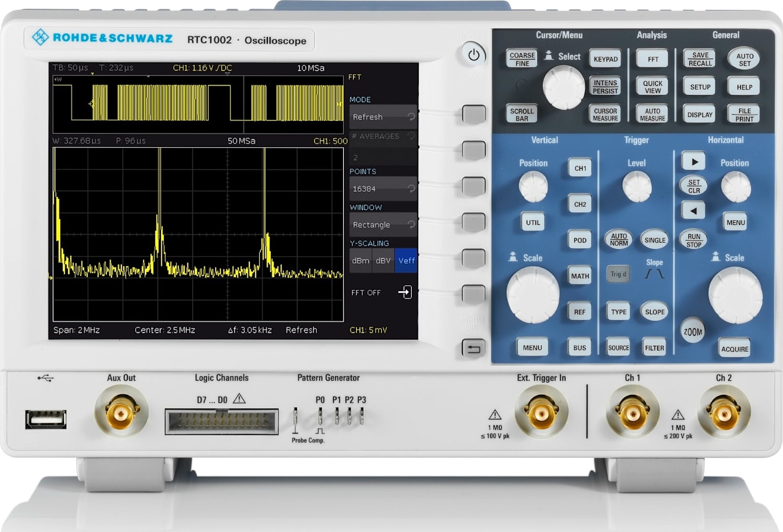Click the Logic Channels D7...D0 connector
Image resolution: width=783 pixels, height=532 pixels.
click(x=221, y=421)
